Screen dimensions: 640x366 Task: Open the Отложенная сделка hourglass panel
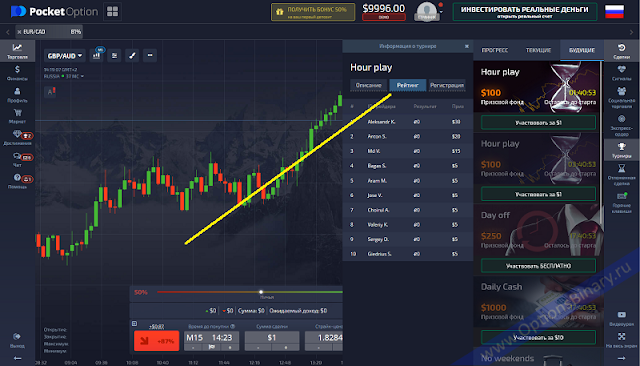621,175
